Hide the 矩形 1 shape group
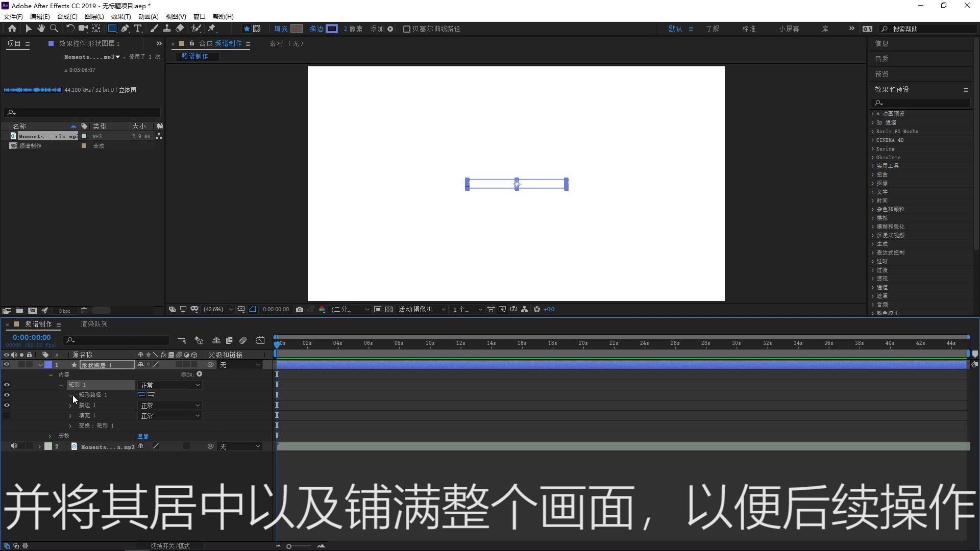980x551 pixels. click(7, 385)
